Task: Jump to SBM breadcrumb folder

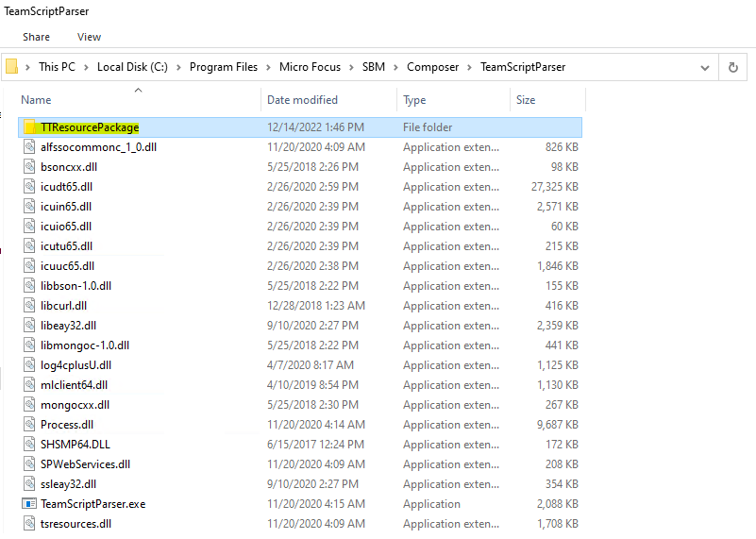Action: click(x=374, y=67)
